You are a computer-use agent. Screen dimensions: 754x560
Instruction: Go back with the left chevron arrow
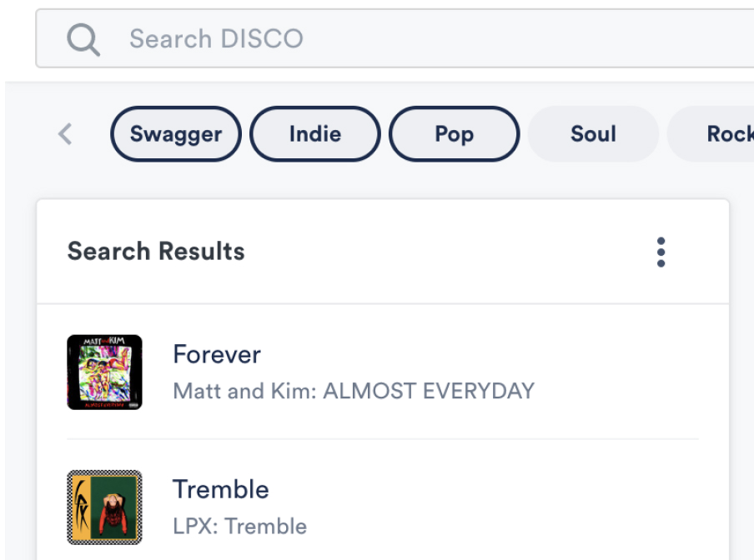click(x=65, y=133)
